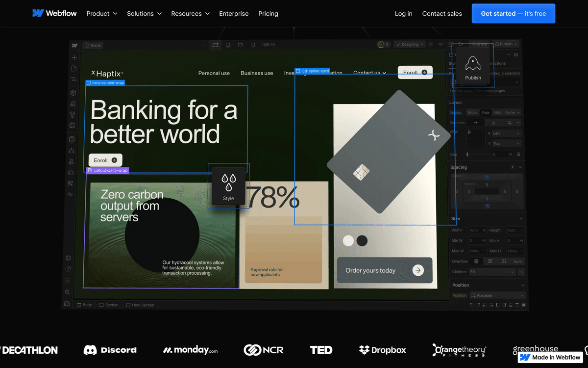Set Display to Flex

coord(486,112)
